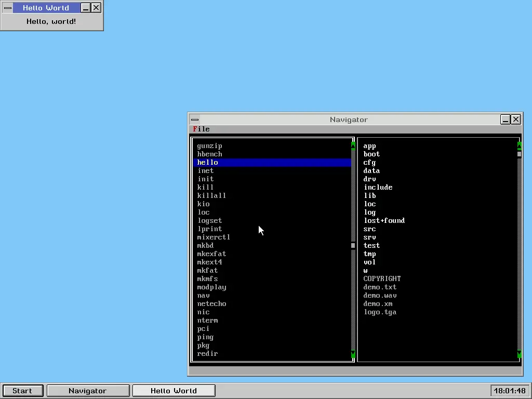Select logo.tga in the right panel

tap(380, 312)
